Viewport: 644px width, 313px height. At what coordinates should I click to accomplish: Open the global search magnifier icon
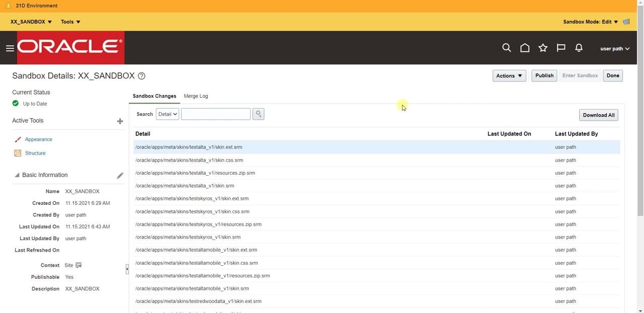pyautogui.click(x=507, y=48)
